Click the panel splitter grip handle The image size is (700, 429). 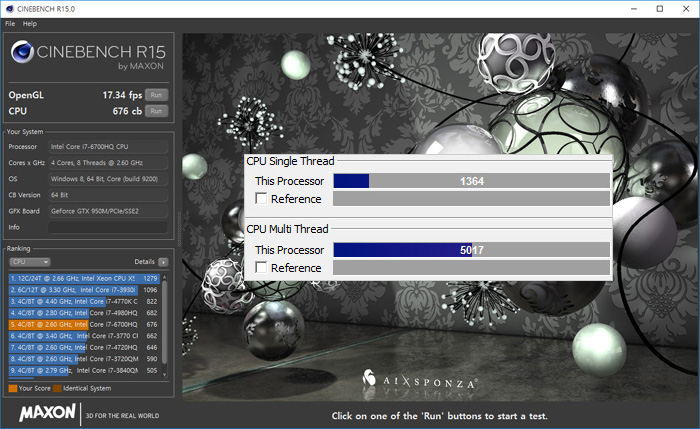pyautogui.click(x=179, y=229)
